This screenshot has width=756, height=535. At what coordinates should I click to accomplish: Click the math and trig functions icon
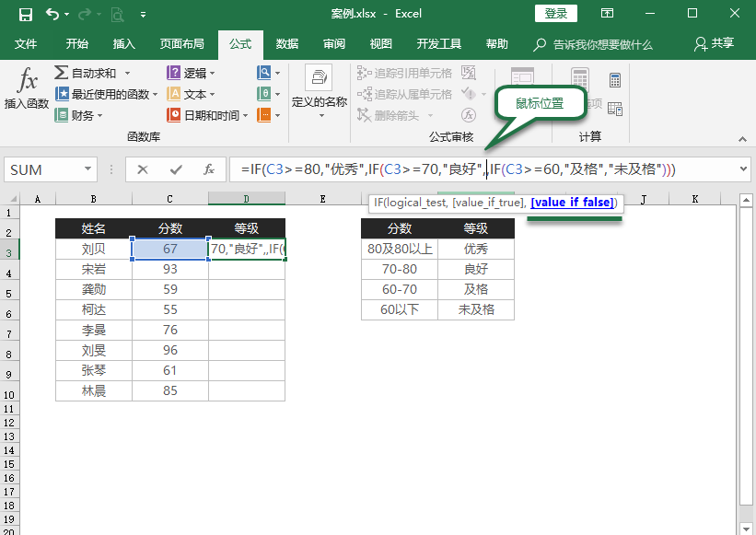pos(263,94)
